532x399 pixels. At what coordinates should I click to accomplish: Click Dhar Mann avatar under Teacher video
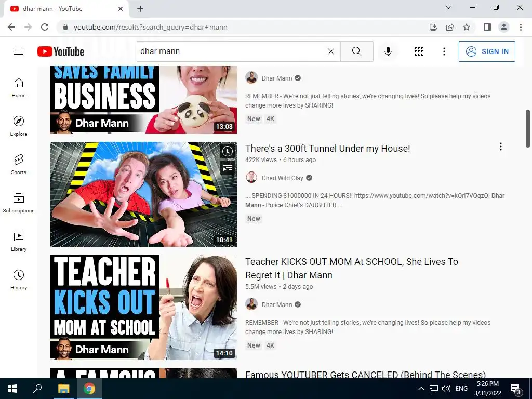pyautogui.click(x=251, y=304)
